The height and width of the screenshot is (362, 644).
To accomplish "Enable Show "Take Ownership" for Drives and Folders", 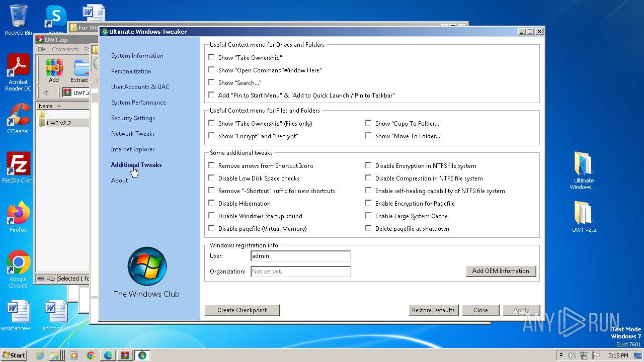I will 211,57.
